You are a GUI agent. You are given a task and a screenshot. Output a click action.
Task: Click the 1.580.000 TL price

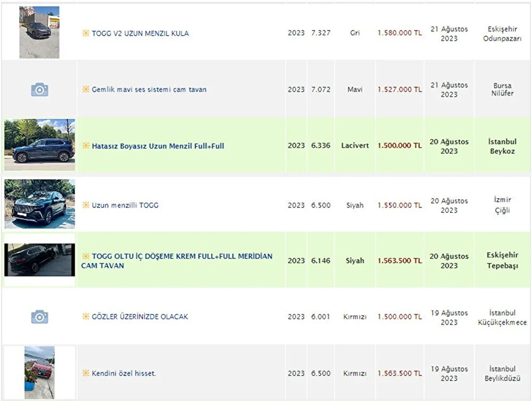pyautogui.click(x=399, y=33)
